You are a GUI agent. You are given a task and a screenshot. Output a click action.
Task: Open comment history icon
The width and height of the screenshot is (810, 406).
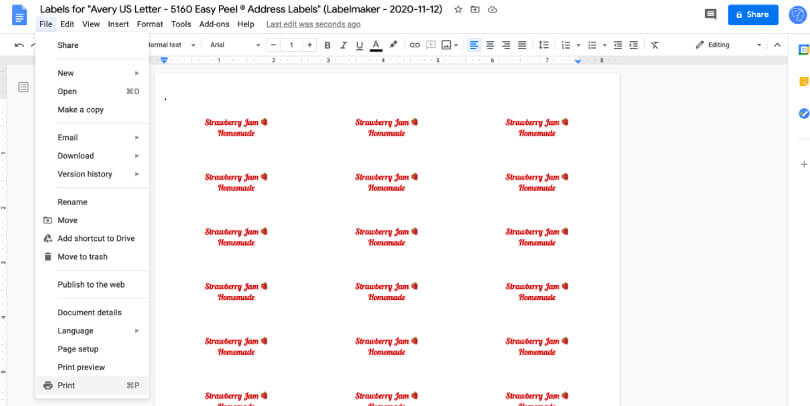(711, 14)
